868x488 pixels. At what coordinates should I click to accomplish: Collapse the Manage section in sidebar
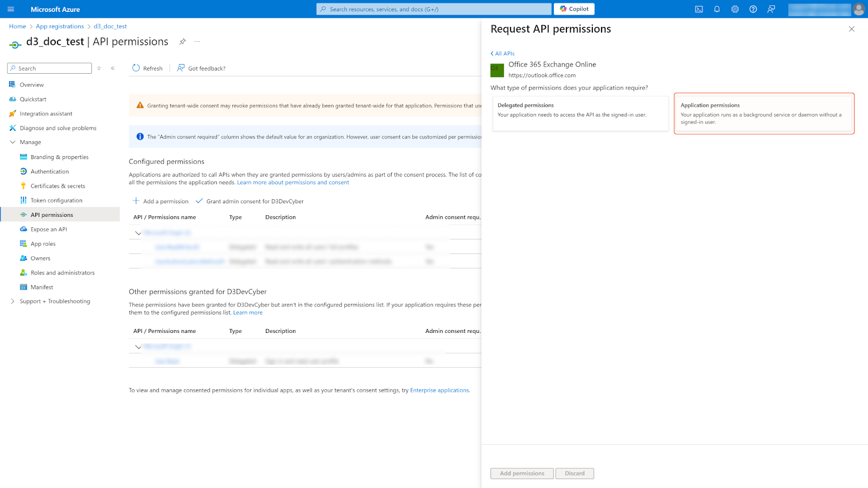pos(13,142)
